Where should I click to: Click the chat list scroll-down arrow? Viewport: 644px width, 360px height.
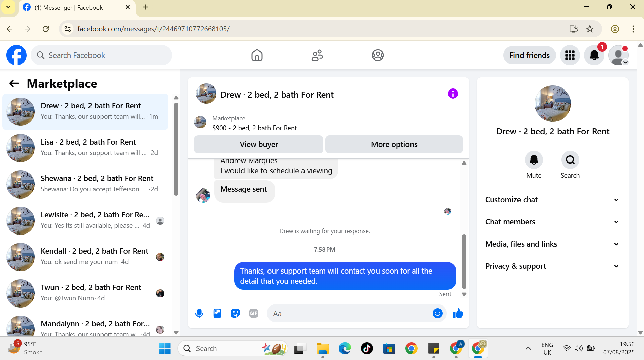pos(176,333)
